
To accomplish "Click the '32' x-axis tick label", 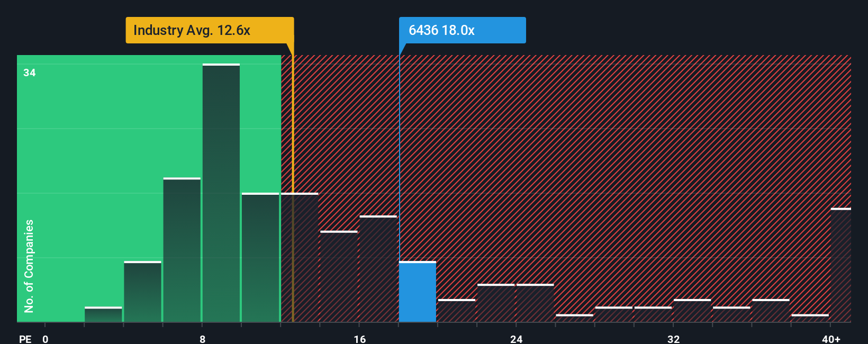I will (673, 339).
